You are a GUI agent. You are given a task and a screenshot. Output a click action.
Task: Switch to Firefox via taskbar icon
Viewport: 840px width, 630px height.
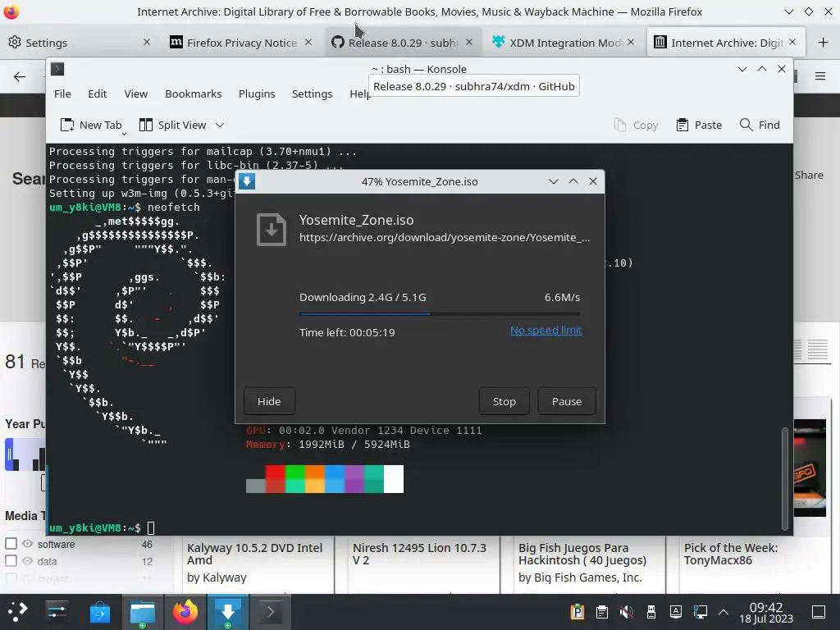tap(185, 612)
